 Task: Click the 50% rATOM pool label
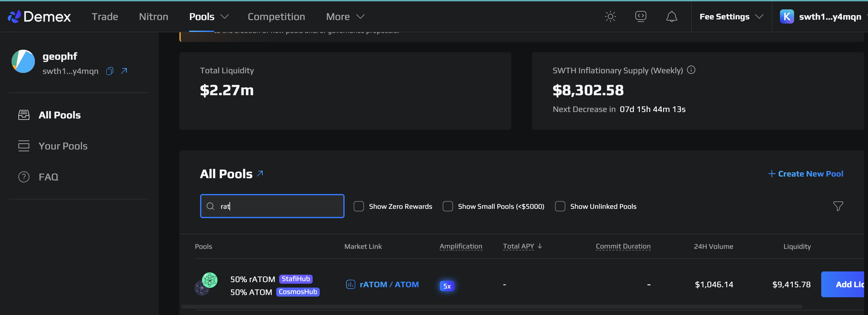pos(253,279)
